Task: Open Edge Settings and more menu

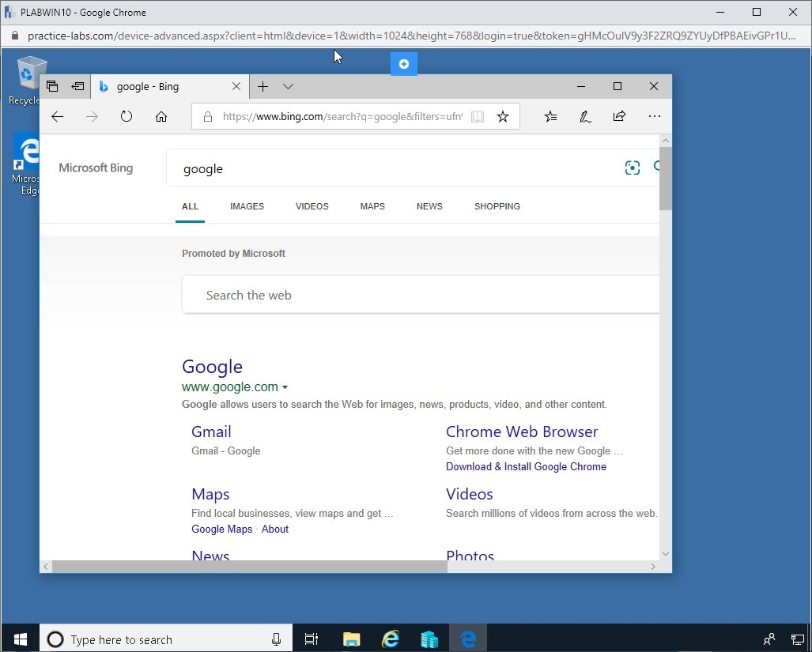Action: click(654, 116)
